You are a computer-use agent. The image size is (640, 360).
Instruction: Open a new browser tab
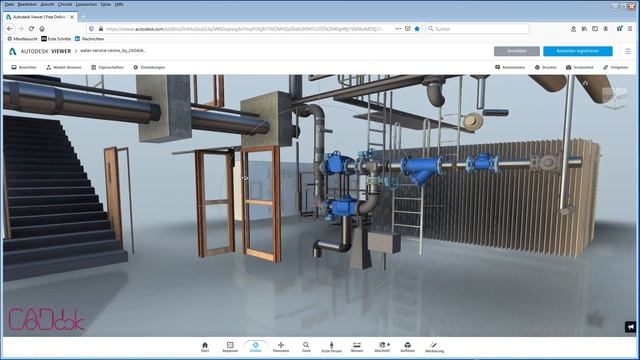pos(83,17)
